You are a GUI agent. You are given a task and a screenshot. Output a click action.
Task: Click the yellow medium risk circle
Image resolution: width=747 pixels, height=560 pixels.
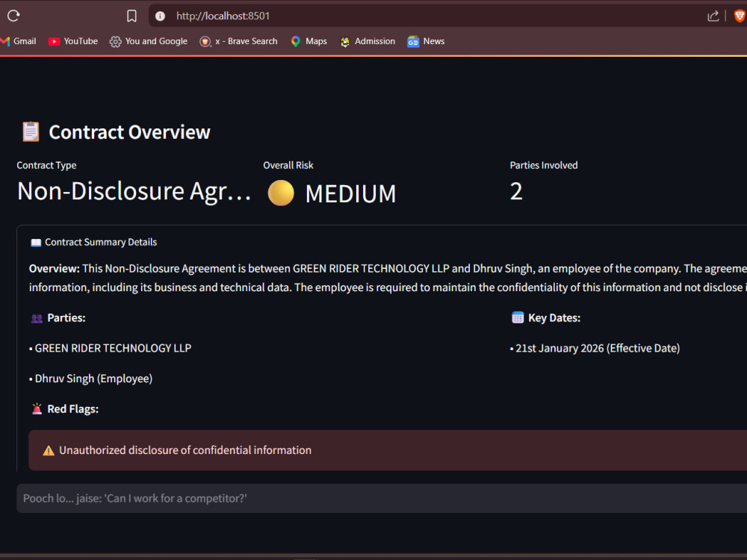281,193
